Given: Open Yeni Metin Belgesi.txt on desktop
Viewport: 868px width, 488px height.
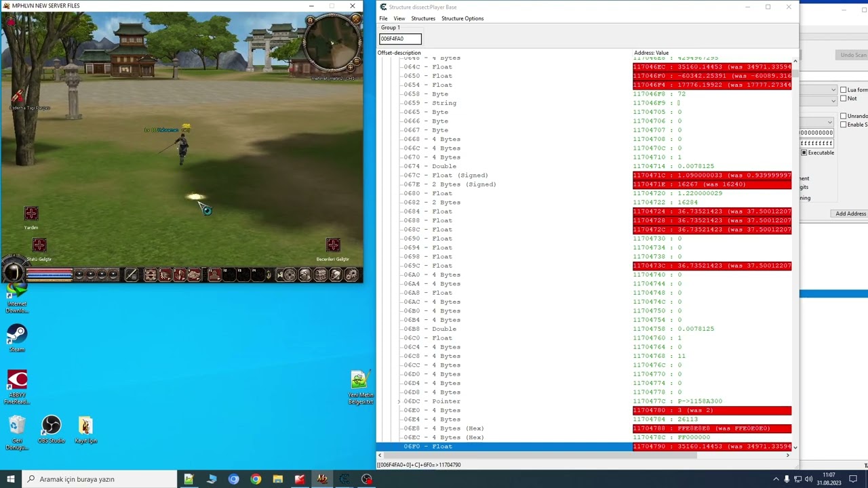Looking at the screenshot, I should (360, 388).
